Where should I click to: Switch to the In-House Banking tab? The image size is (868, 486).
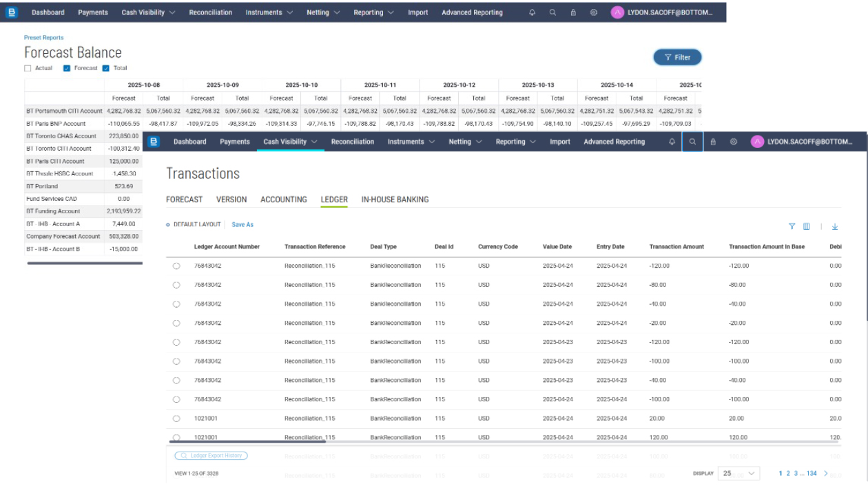pos(395,200)
